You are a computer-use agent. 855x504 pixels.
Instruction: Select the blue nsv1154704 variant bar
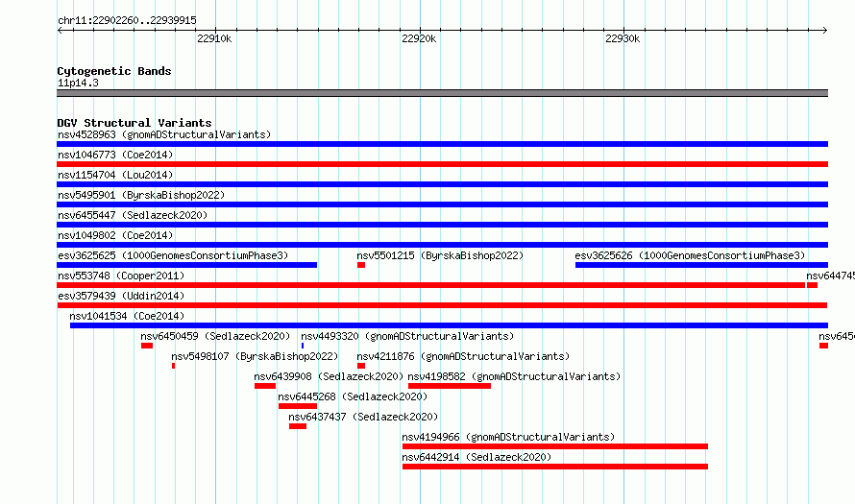point(442,184)
